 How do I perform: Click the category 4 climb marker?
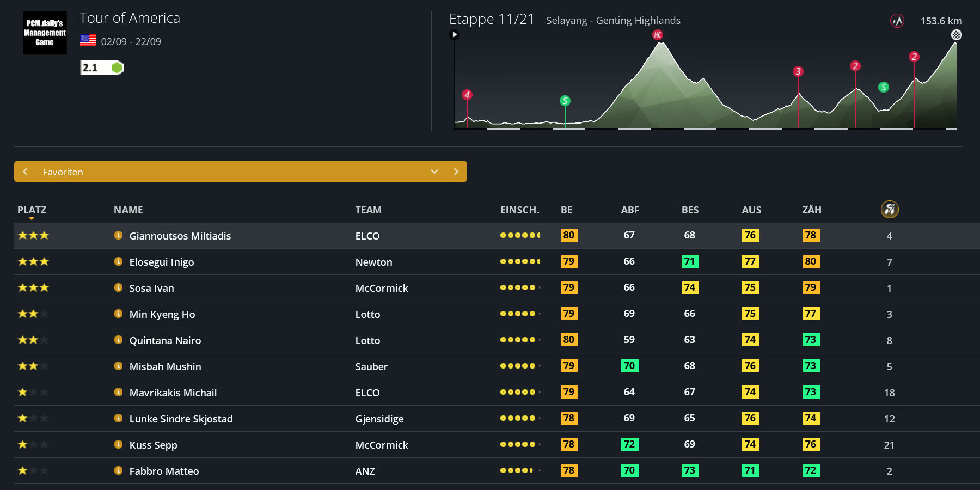point(467,95)
